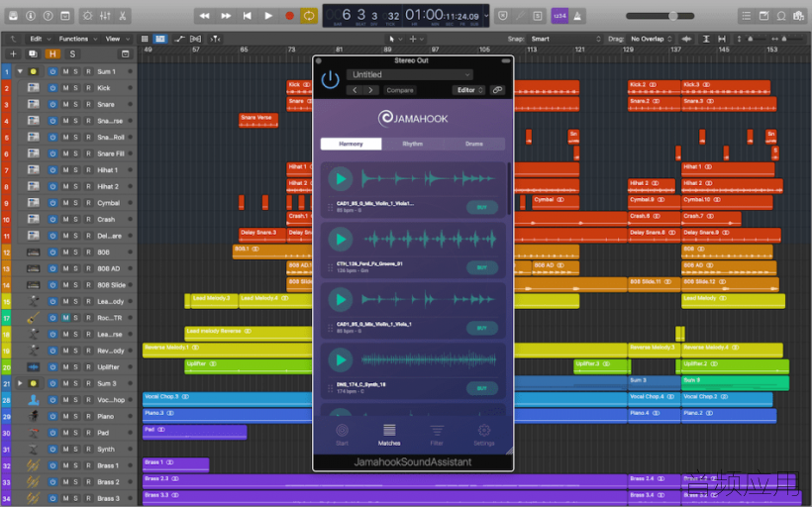Play the CTH_126_Ford_Fx_Groove_01 sample

click(341, 240)
